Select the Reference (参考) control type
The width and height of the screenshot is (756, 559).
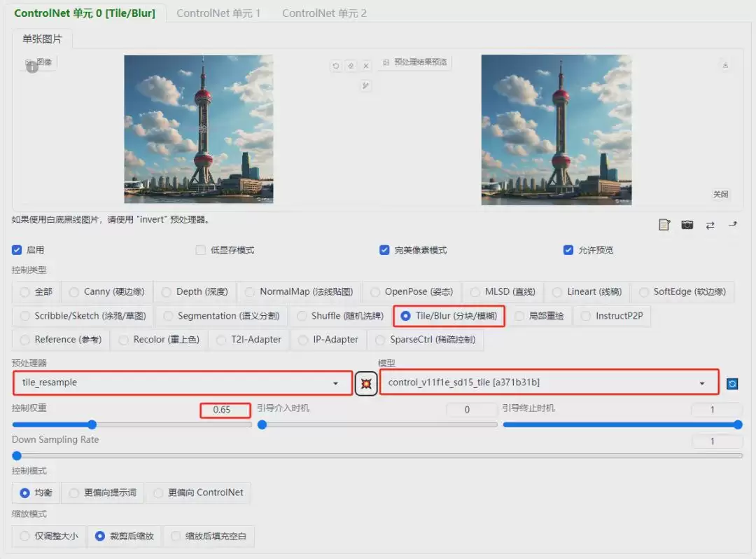pos(61,340)
